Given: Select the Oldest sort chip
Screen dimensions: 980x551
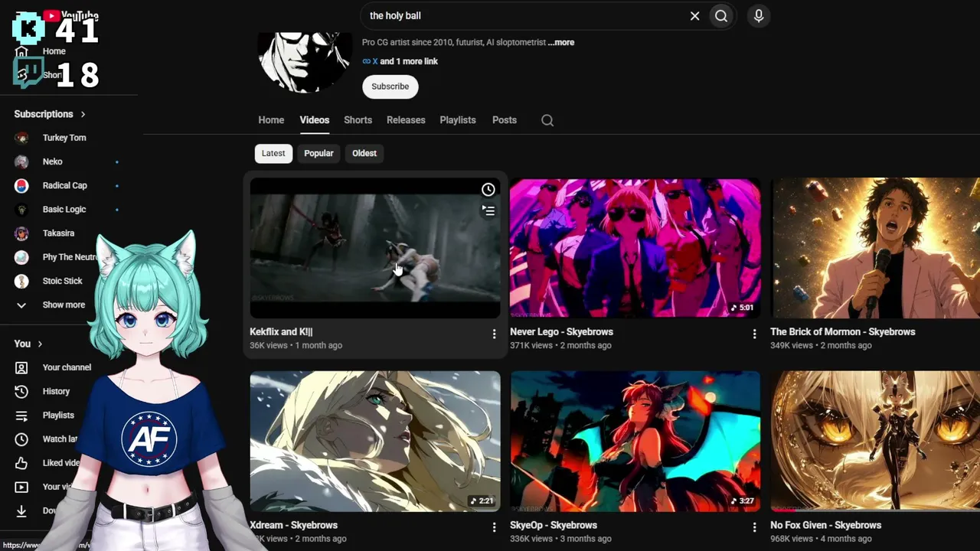Looking at the screenshot, I should coord(364,153).
